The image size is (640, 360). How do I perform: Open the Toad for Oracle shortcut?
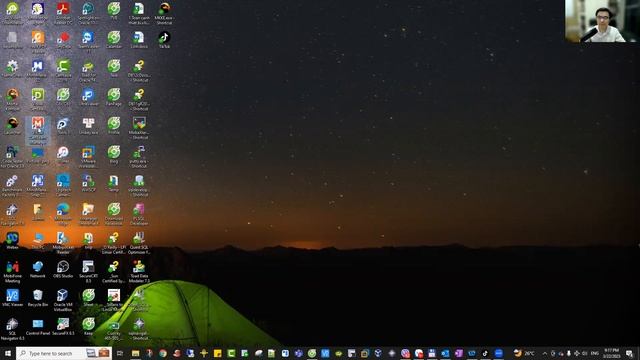[88, 71]
